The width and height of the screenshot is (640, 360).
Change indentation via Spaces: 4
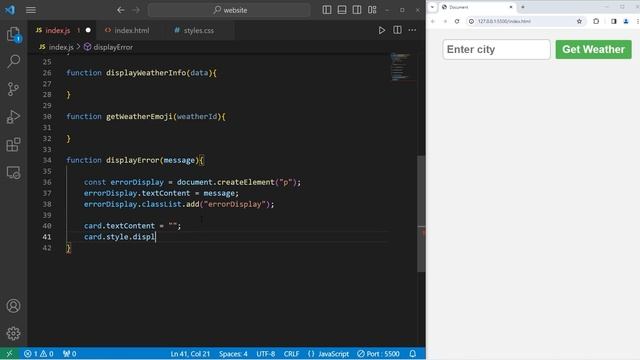coord(233,354)
